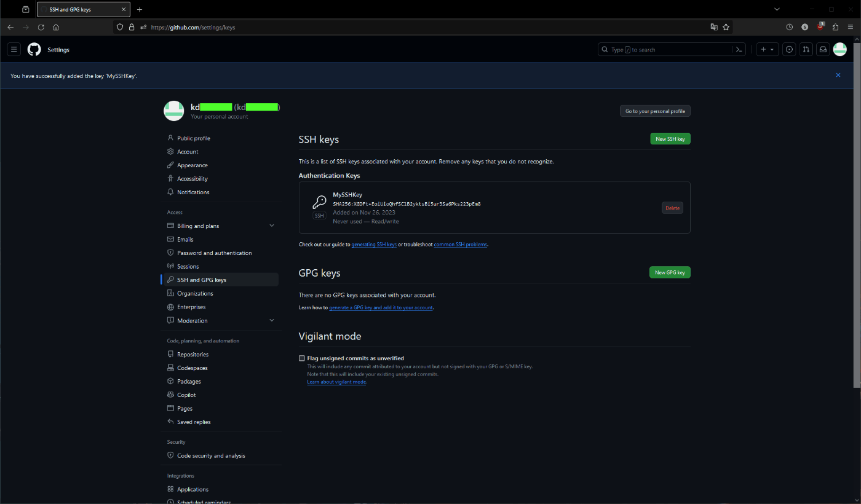Viewport: 861px width, 504px height.
Task: Enable Flag unsigned commits as unverified checkbox
Action: (302, 358)
